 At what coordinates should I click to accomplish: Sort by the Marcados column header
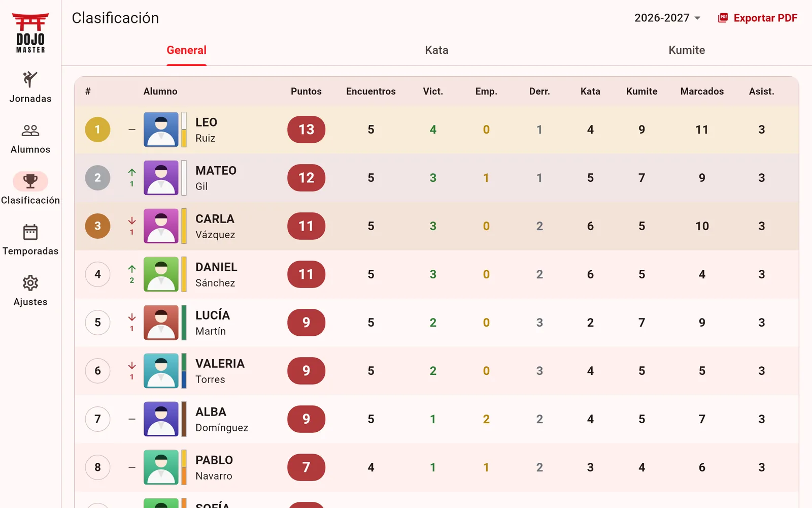click(702, 91)
